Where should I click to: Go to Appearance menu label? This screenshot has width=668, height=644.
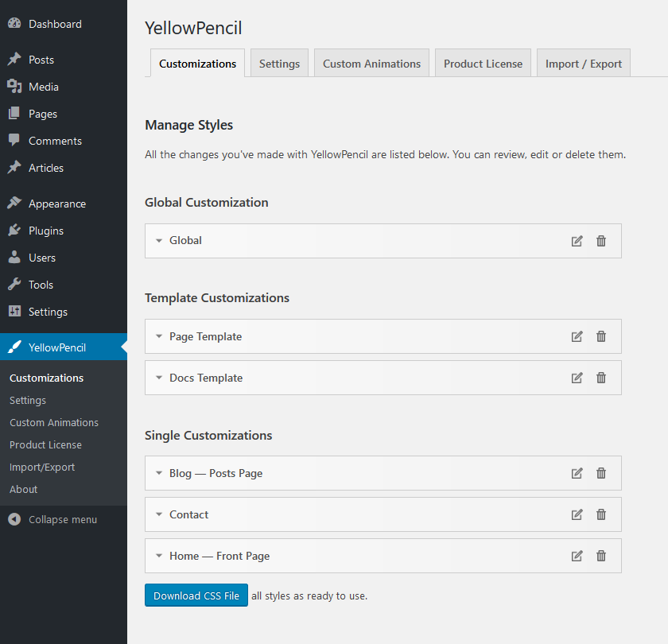57,204
